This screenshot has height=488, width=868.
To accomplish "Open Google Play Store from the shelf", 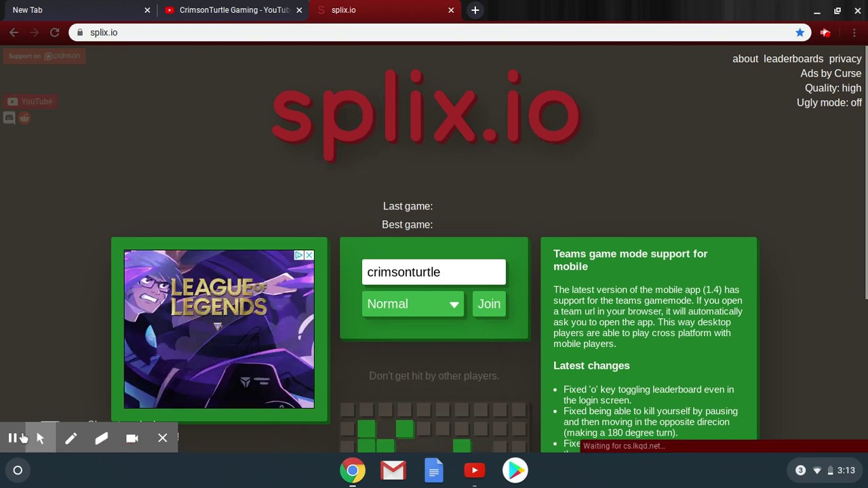I will coord(515,470).
